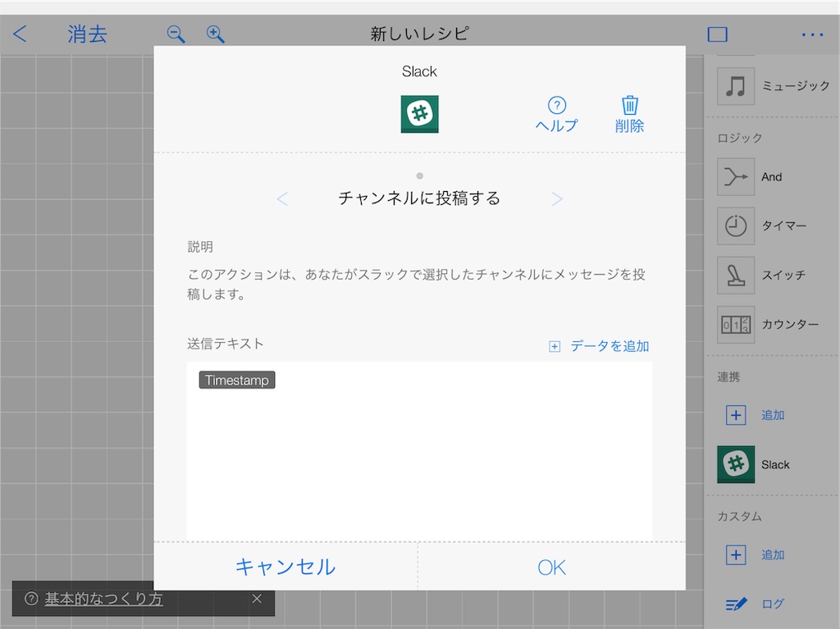This screenshot has width=840, height=629.
Task: Zoom in the recipe canvas
Action: 216,34
